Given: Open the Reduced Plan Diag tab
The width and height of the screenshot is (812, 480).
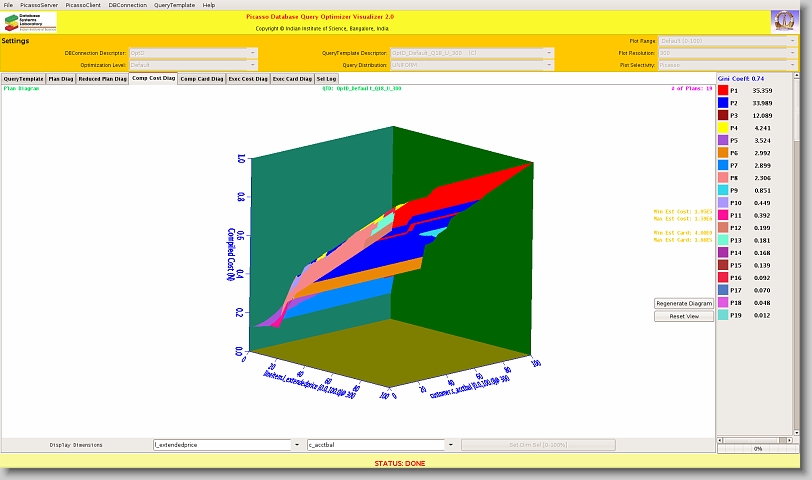Looking at the screenshot, I should tap(102, 78).
